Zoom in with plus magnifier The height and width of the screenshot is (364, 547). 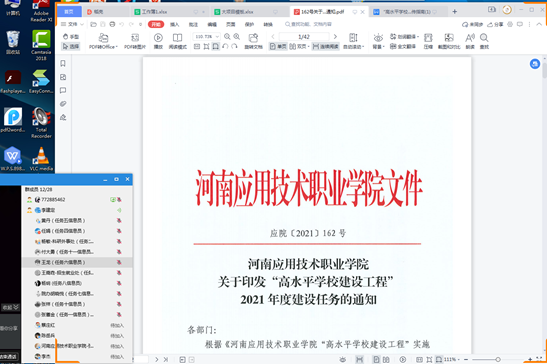click(237, 36)
